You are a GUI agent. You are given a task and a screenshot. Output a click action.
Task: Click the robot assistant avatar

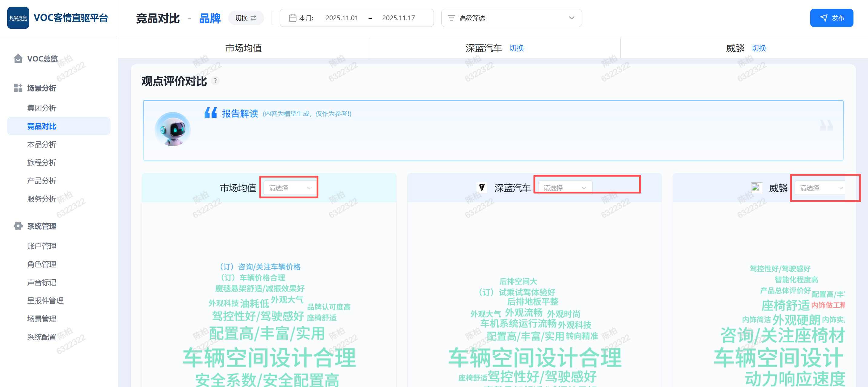[x=173, y=129]
